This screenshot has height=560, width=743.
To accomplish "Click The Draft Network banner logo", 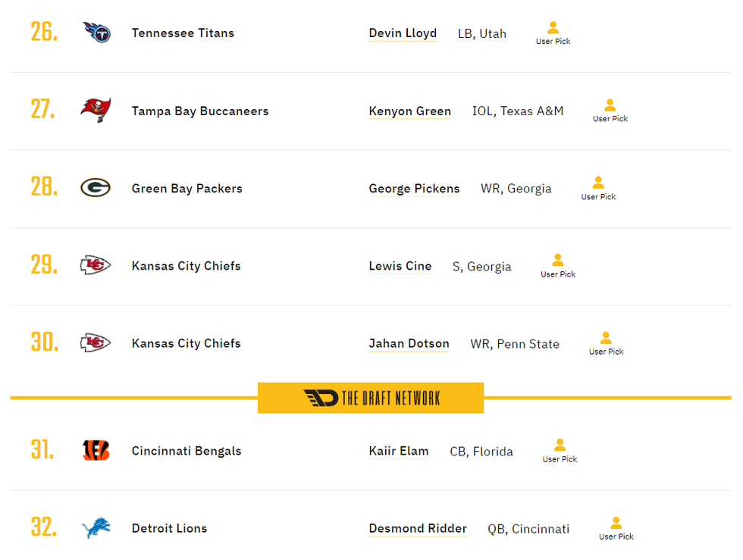I will (x=370, y=396).
